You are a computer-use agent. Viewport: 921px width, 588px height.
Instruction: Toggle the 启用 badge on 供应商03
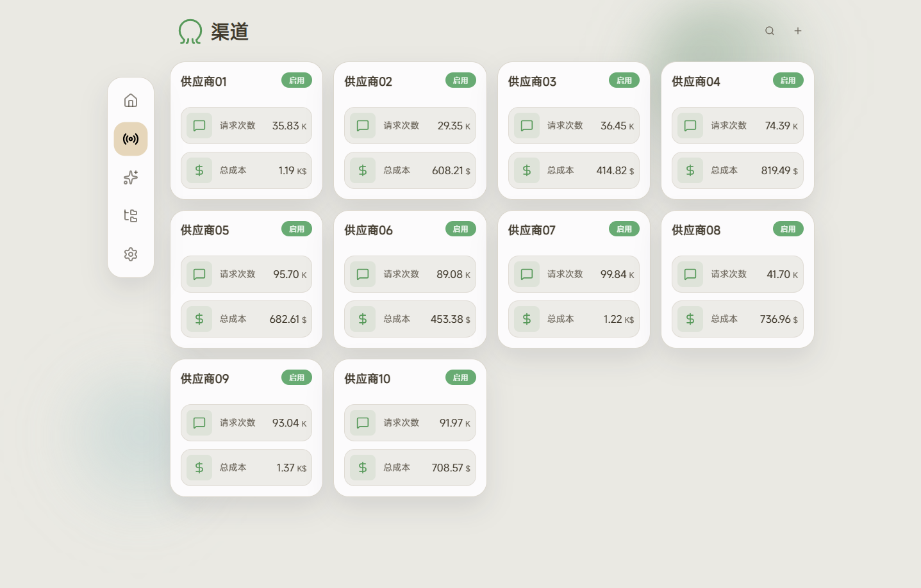coord(624,80)
